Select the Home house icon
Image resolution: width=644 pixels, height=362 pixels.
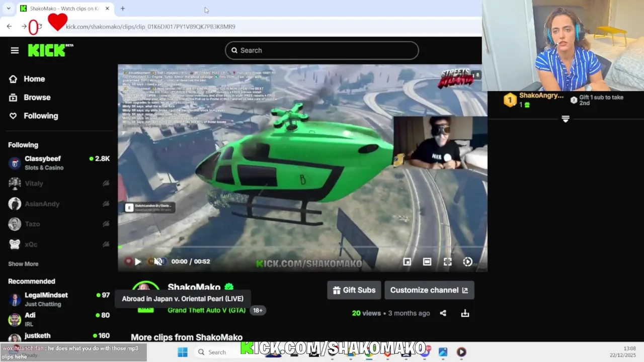pyautogui.click(x=13, y=79)
